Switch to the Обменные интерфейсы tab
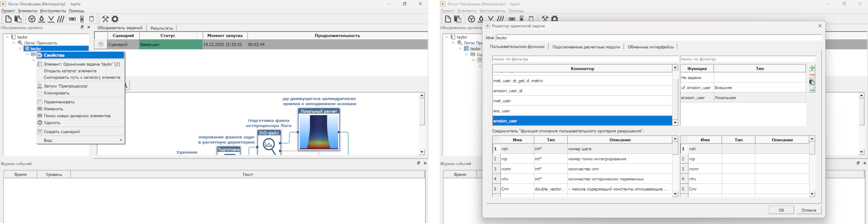The height and width of the screenshot is (224, 868). [650, 47]
